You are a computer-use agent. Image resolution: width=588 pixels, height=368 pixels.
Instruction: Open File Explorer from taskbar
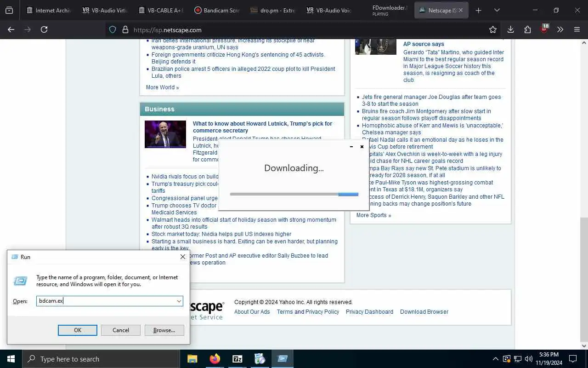coord(192,359)
